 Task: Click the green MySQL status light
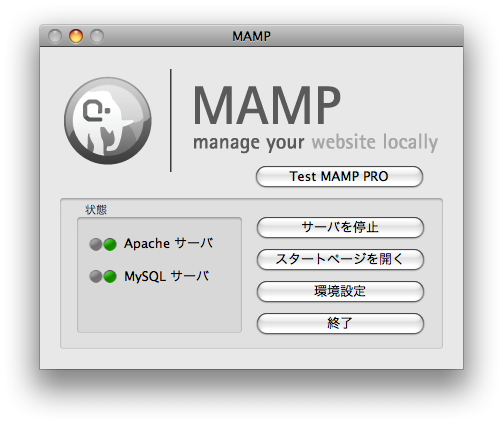pos(110,276)
